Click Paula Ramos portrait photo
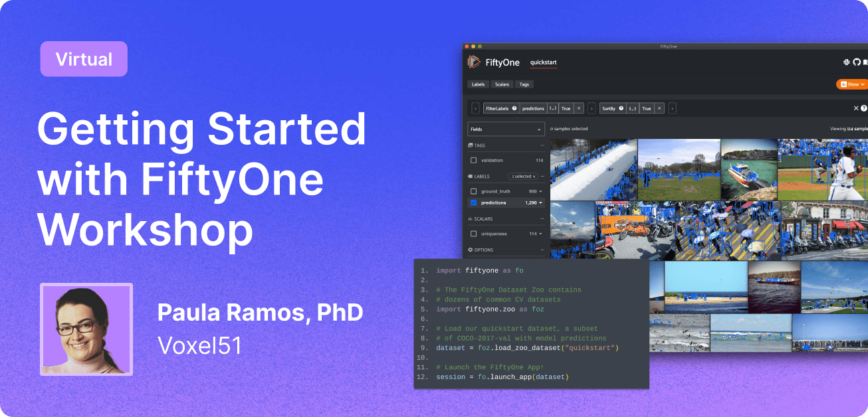Screen dimensions: 868x417 86,329
